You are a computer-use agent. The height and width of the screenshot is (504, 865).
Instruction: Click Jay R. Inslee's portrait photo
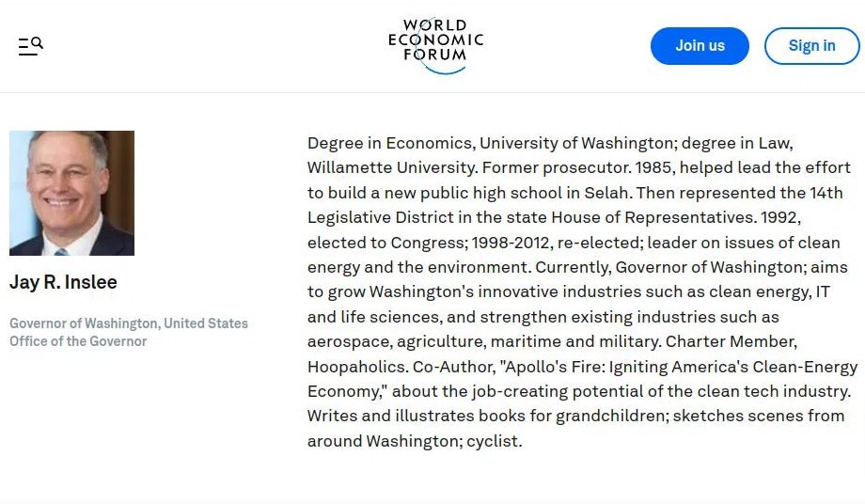[71, 193]
